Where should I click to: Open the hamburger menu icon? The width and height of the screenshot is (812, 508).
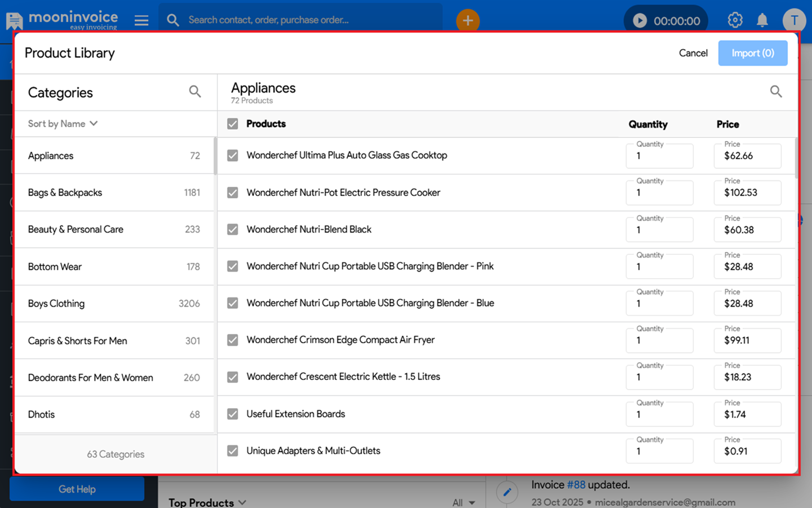click(x=142, y=21)
